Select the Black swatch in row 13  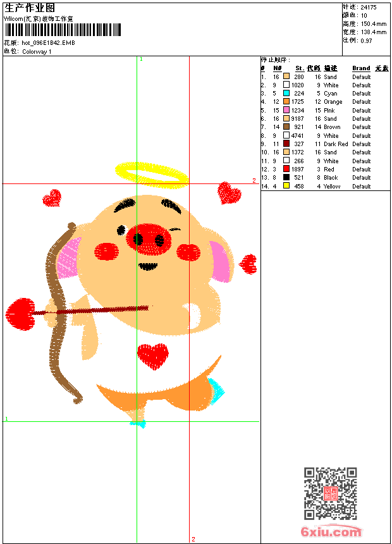[x=286, y=177]
